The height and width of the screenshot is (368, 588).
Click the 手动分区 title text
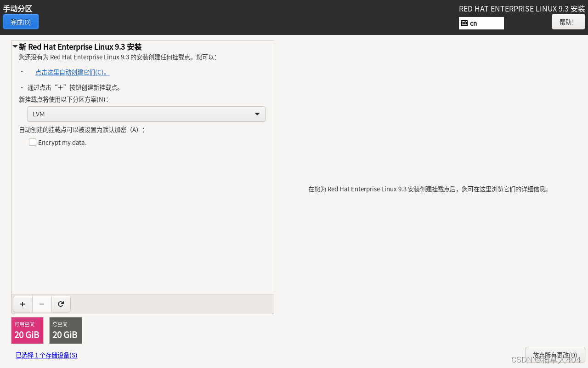pyautogui.click(x=17, y=8)
